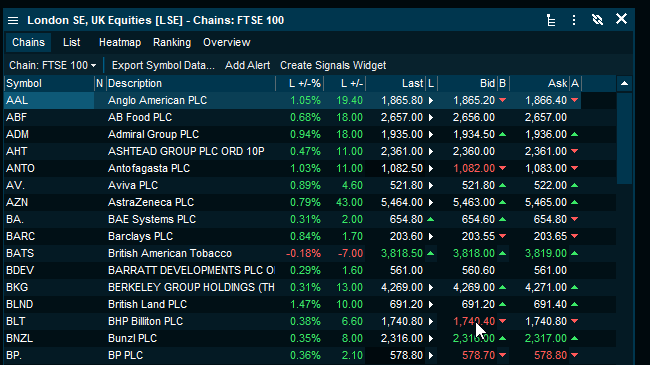The image size is (650, 365).
Task: Click the last-trade arrow on AAL row
Action: click(431, 100)
